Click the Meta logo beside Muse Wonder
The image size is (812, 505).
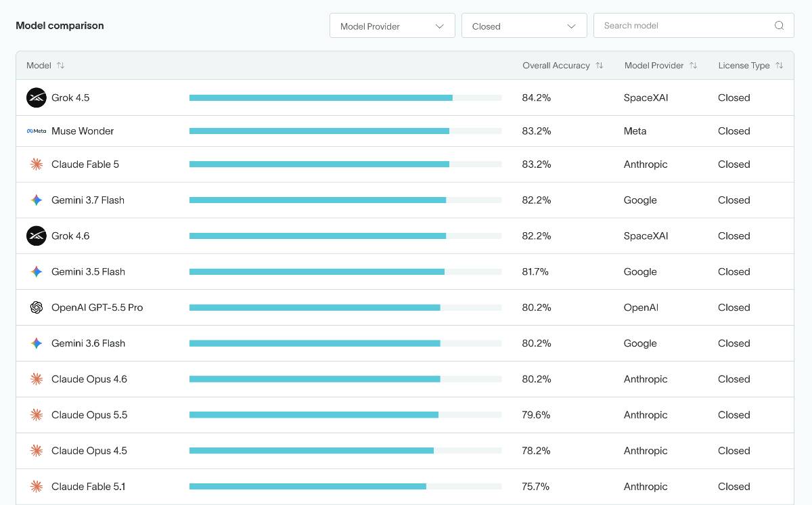[37, 131]
